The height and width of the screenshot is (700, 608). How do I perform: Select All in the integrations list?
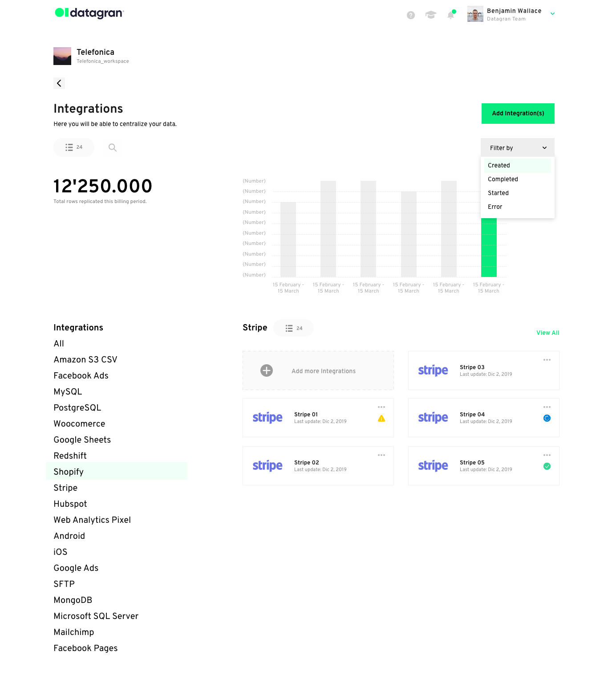[x=59, y=344]
